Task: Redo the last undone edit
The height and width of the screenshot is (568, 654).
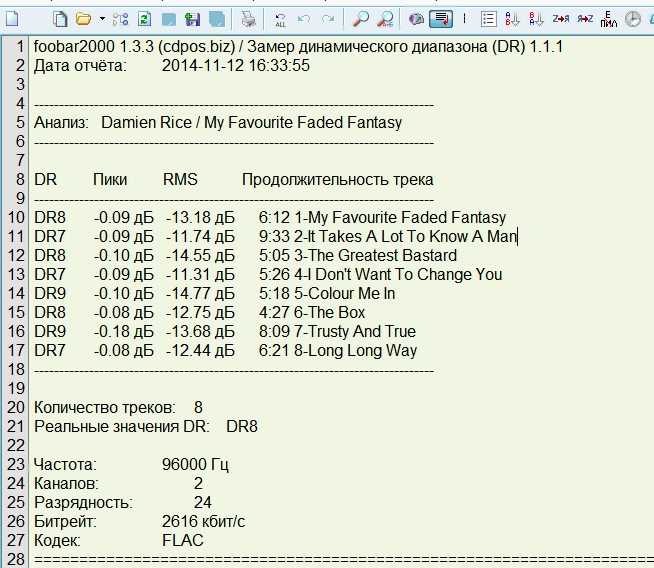Action: tap(328, 19)
